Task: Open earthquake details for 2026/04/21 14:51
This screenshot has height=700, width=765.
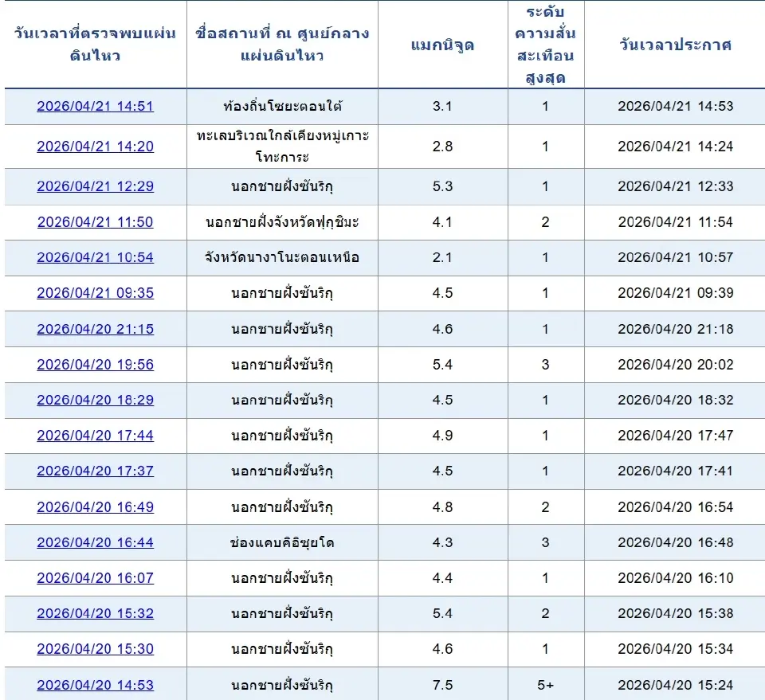Action: [96, 107]
